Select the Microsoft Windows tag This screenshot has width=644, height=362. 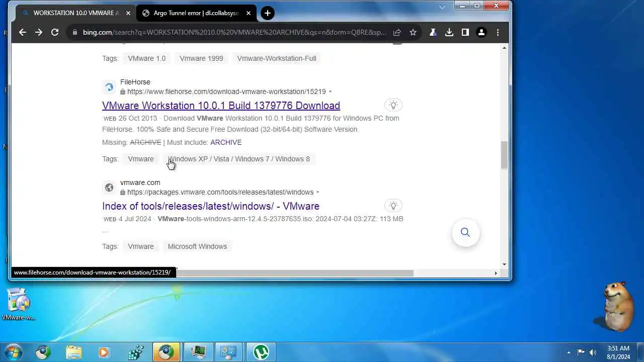(197, 246)
